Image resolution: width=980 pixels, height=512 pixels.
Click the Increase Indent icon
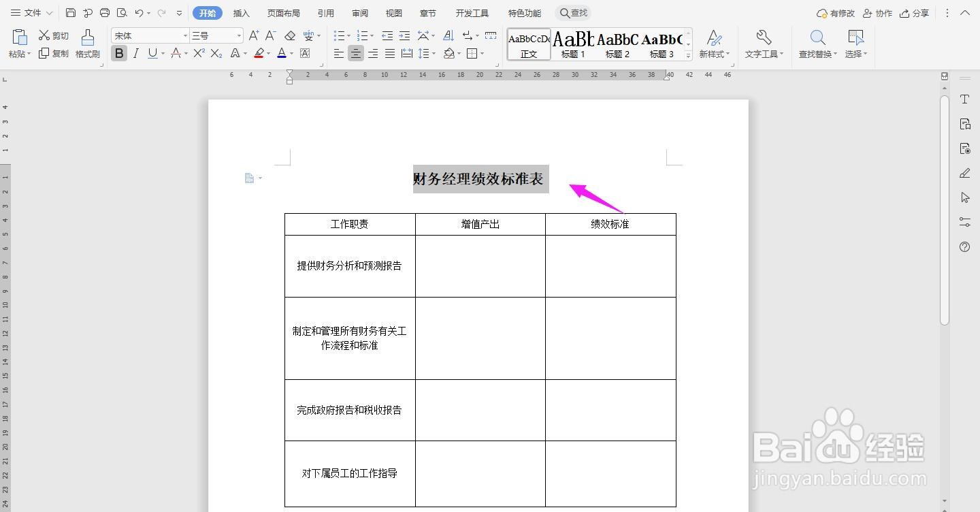[404, 35]
